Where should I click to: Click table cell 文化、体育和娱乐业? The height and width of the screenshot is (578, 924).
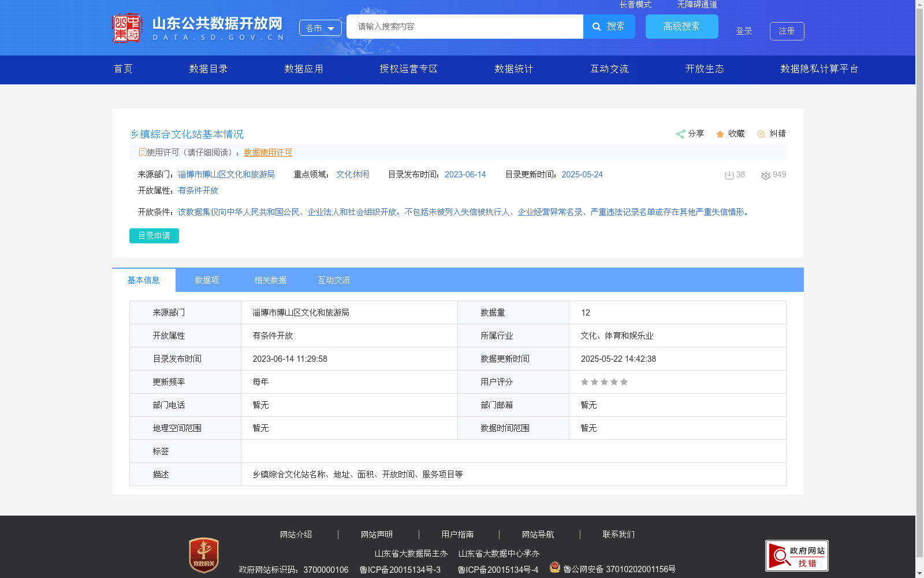pyautogui.click(x=617, y=336)
